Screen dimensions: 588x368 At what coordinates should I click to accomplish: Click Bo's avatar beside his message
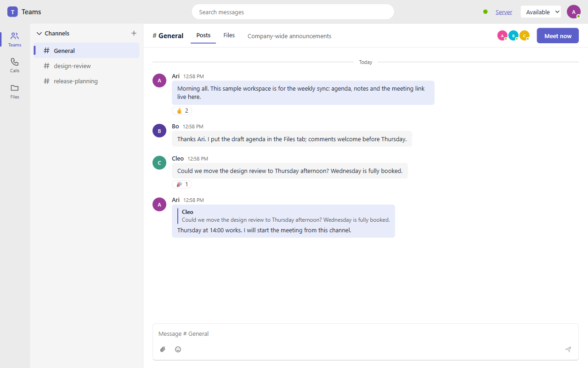coord(159,131)
